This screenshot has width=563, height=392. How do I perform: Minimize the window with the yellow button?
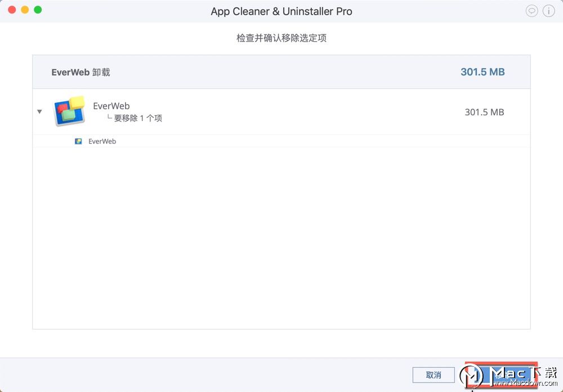[25, 10]
